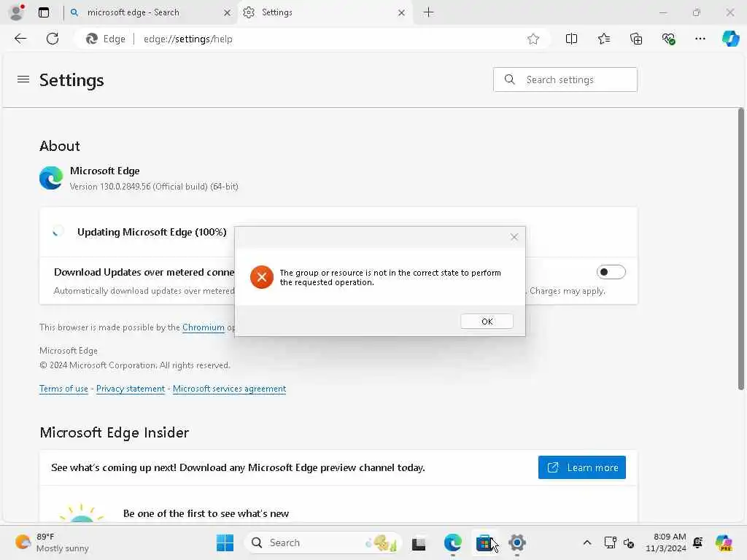The height and width of the screenshot is (560, 747).
Task: Click the Microsoft Edge logo in About
Action: pos(51,178)
